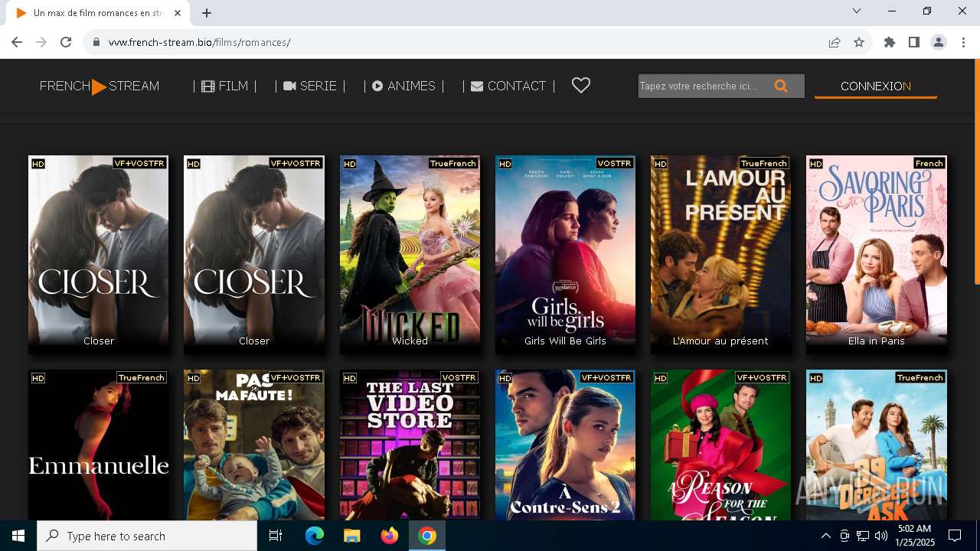Click the French Stream tab title
Screen dimensions: 980x551
coord(99,13)
